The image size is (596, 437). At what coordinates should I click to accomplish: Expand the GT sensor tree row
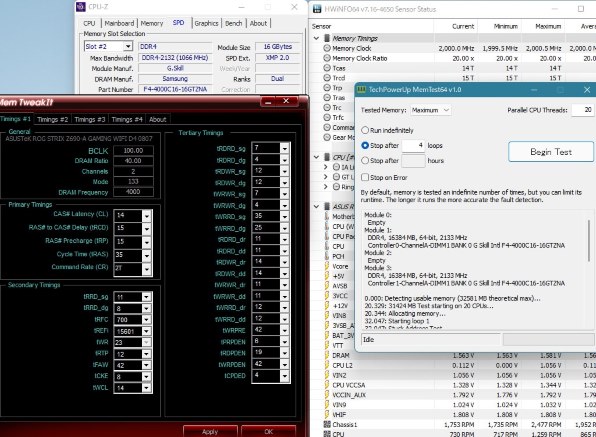pos(325,177)
